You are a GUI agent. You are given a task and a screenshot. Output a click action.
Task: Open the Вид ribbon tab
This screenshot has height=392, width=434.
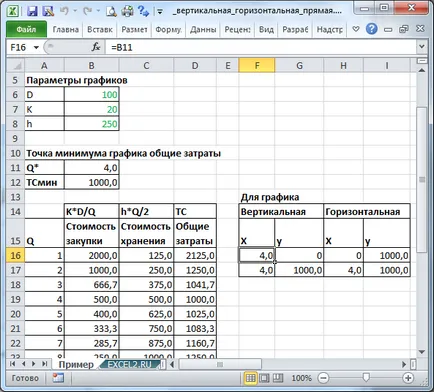click(266, 30)
